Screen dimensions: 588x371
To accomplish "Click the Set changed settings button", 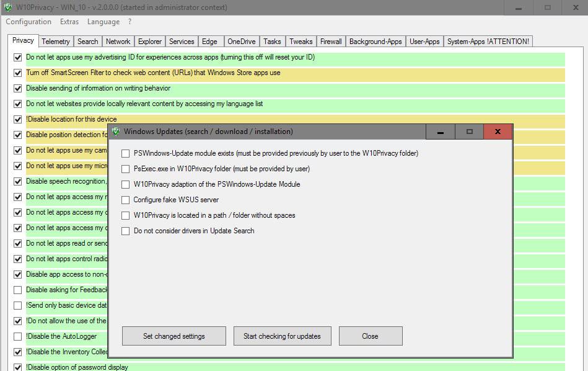I will point(174,336).
